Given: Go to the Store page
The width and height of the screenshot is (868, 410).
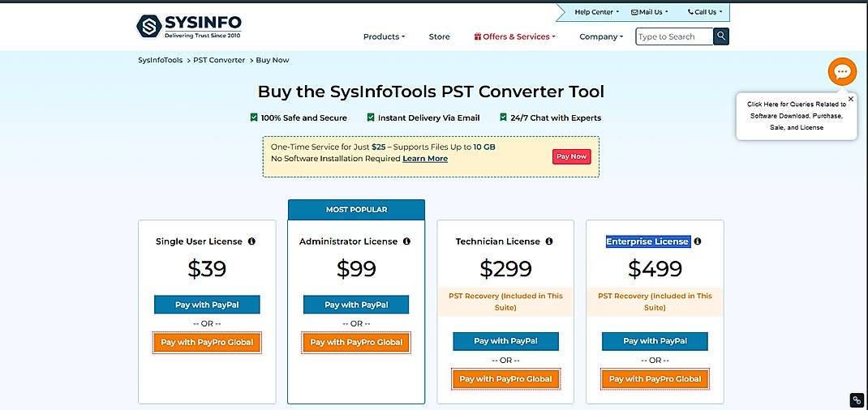Looking at the screenshot, I should [x=439, y=36].
